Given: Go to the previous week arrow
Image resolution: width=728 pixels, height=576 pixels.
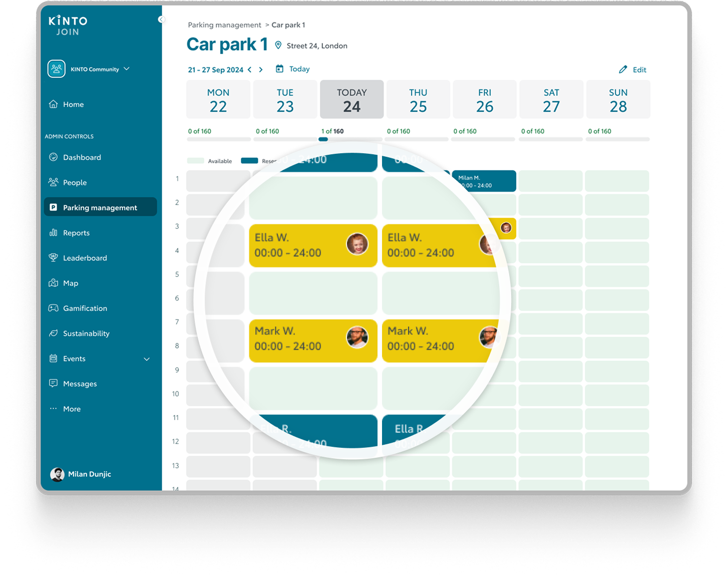Looking at the screenshot, I should point(250,70).
